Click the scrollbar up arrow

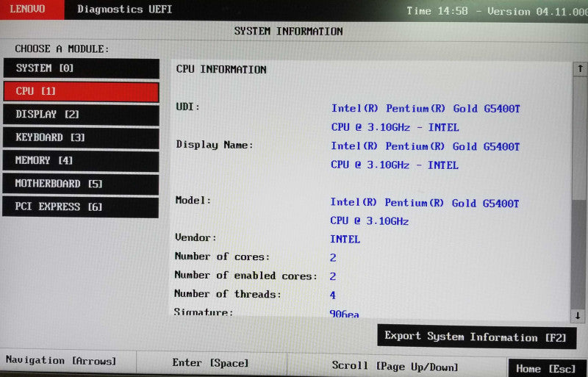[x=580, y=69]
